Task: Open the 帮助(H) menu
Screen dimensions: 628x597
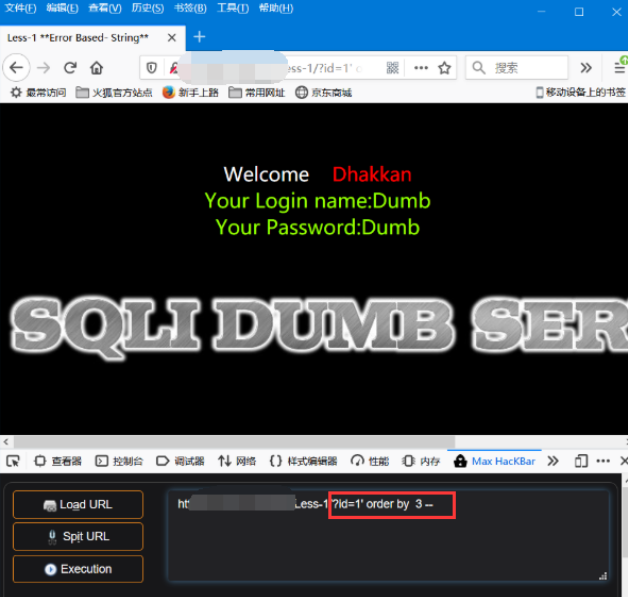Action: tap(276, 8)
